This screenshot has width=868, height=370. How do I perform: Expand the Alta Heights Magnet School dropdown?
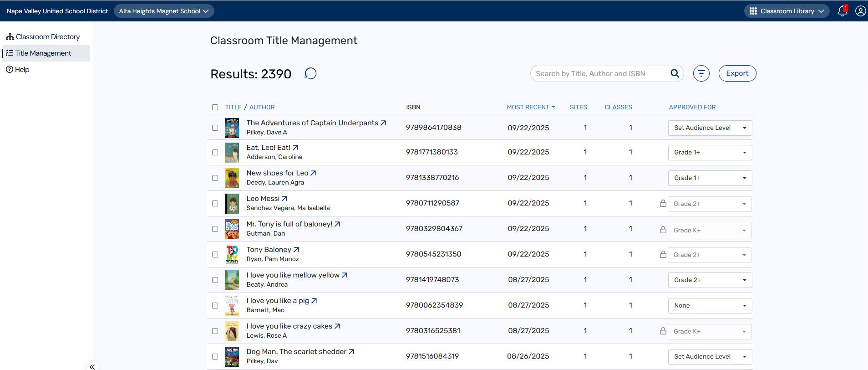pyautogui.click(x=164, y=11)
